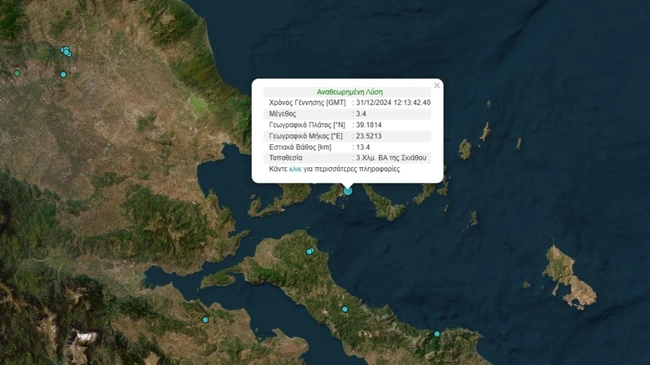
Task: Click the 'Τοποθεσία' label
Action: tap(286, 158)
